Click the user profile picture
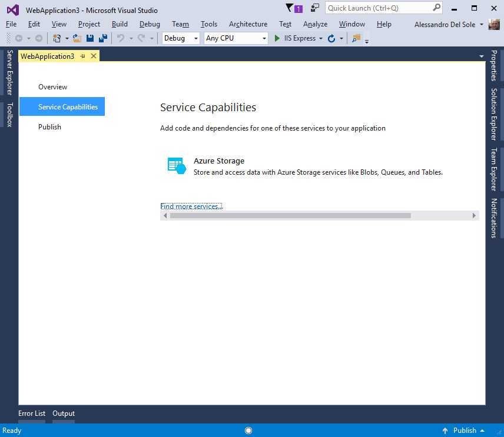504x437 pixels. (494, 24)
